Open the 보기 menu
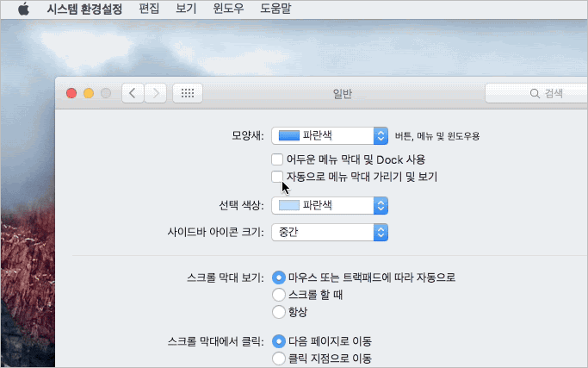Image resolution: width=588 pixels, height=368 pixels. pos(186,9)
